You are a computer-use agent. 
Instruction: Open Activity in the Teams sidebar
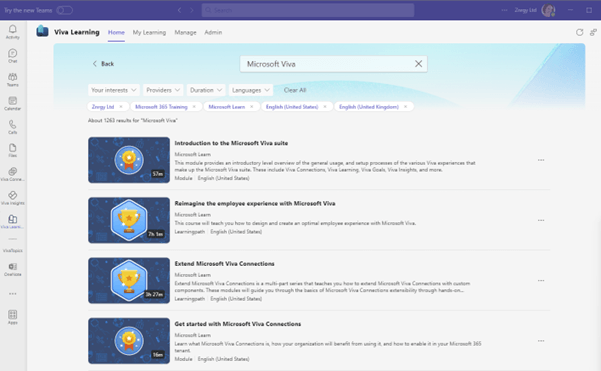[x=13, y=32]
